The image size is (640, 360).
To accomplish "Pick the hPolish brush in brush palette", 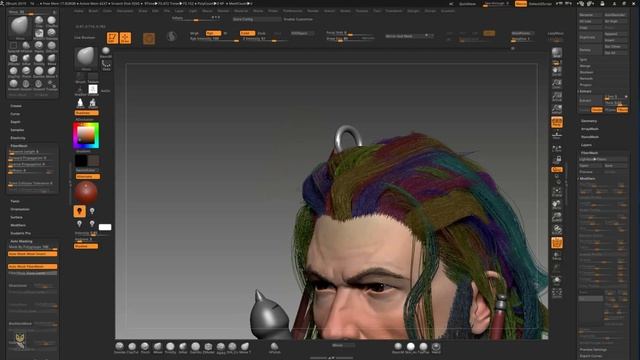I will pyautogui.click(x=26, y=46).
